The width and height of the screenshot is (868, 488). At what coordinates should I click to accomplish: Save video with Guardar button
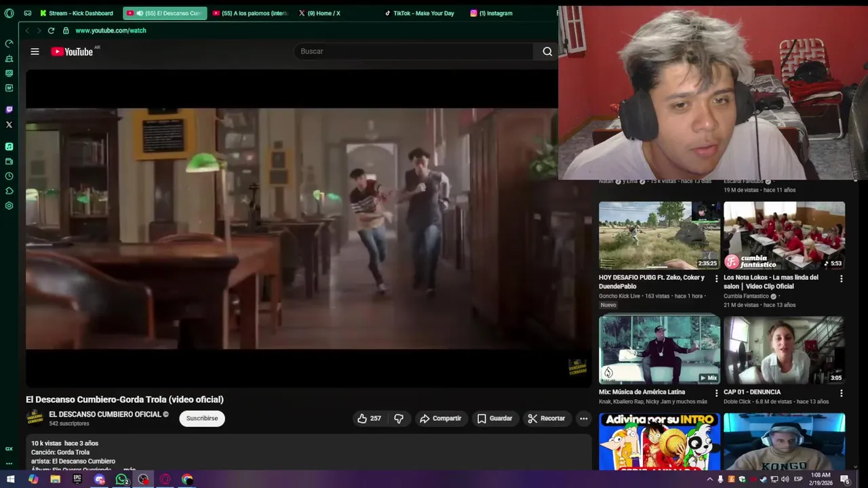pyautogui.click(x=494, y=418)
